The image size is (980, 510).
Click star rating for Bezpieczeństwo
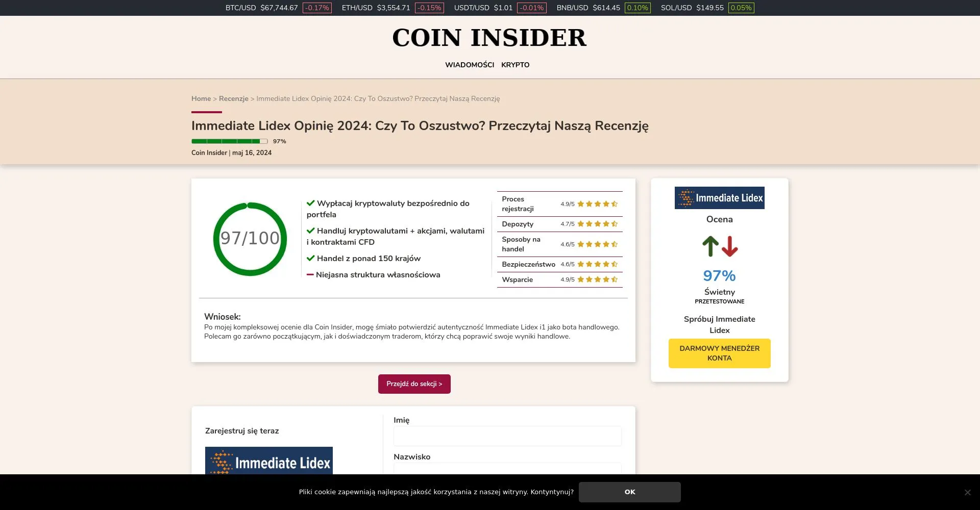pyautogui.click(x=598, y=264)
